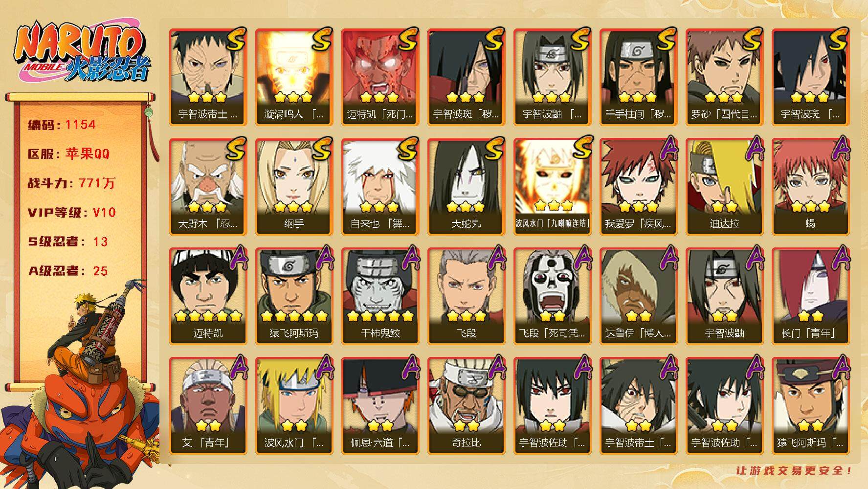
Task: Click the A-rank badge on 我爱罗 card
Action: (x=668, y=148)
